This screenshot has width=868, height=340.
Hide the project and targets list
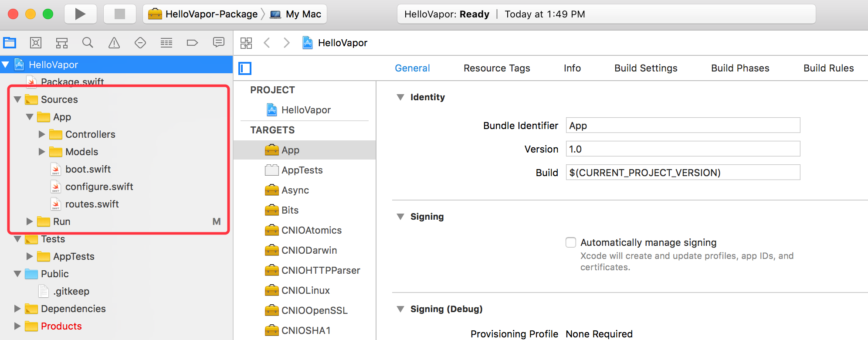tap(245, 68)
